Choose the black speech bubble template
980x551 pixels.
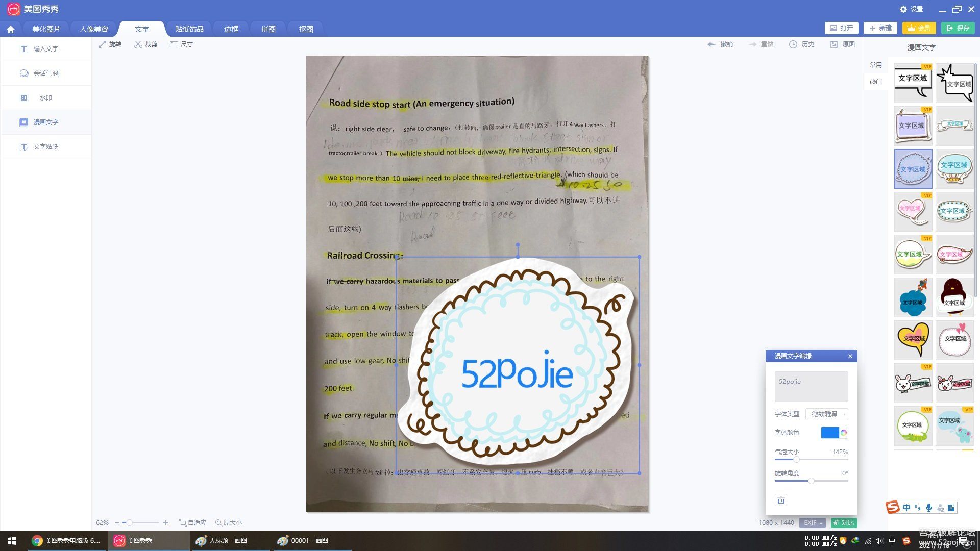click(x=913, y=83)
